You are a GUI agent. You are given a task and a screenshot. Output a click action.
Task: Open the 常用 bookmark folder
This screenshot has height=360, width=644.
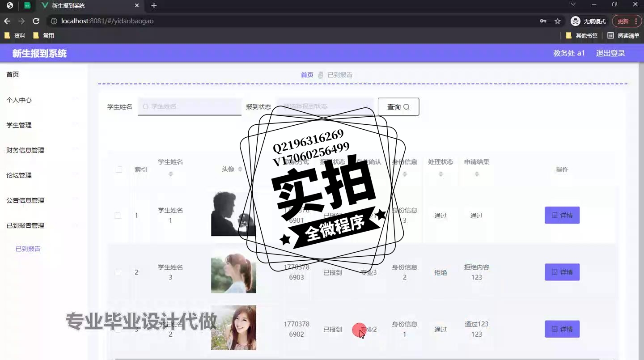[44, 35]
